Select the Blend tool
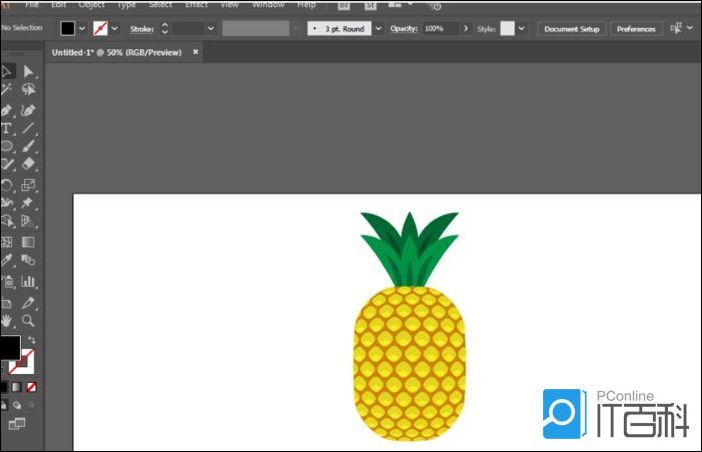The height and width of the screenshot is (452, 702). (28, 260)
